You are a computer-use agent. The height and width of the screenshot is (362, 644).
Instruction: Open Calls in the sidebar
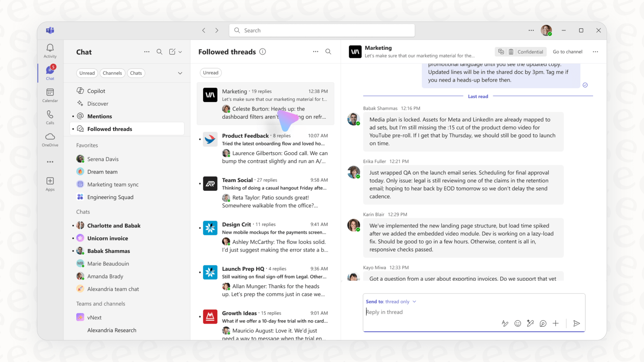(x=49, y=117)
